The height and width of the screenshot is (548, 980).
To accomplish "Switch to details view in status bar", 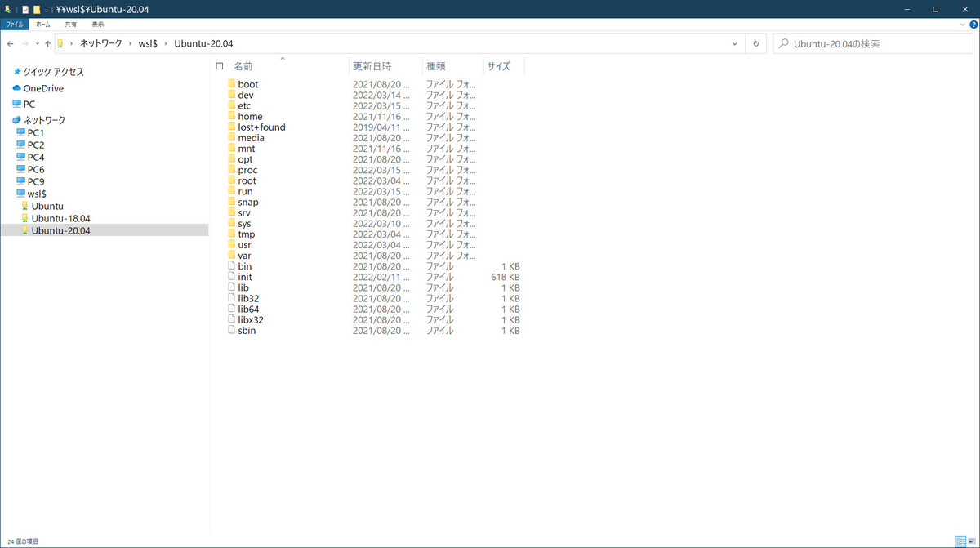I will click(960, 541).
